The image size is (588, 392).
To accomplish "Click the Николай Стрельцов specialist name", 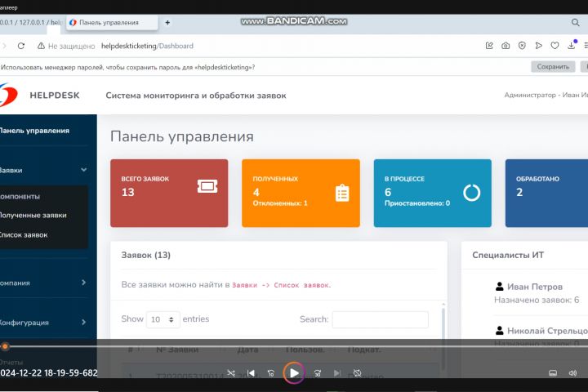I will click(547, 331).
